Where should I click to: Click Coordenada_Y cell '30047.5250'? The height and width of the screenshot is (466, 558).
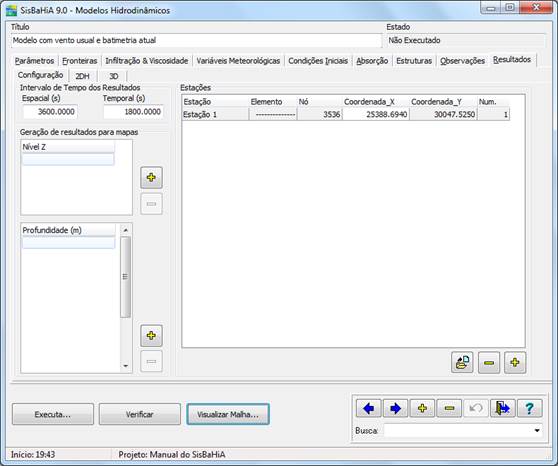pyautogui.click(x=443, y=114)
